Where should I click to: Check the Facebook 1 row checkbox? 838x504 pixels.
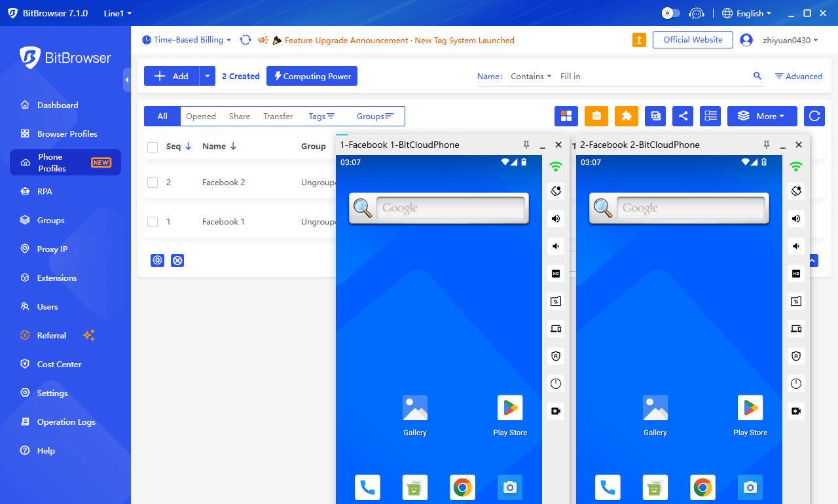(153, 222)
